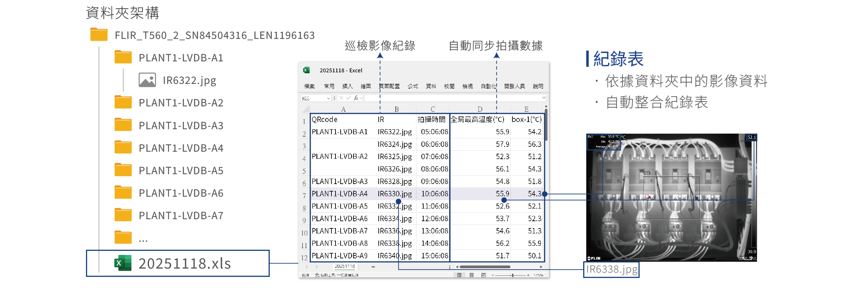This screenshot has height=288, width=868.
Task: Open the 公式 ribbon tab
Action: (x=413, y=86)
